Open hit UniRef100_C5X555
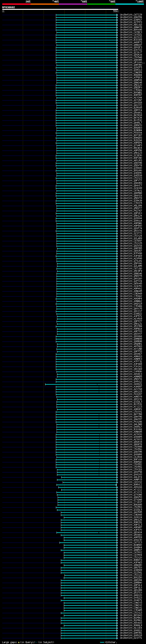This screenshot has height=644, width=146. point(131,447)
